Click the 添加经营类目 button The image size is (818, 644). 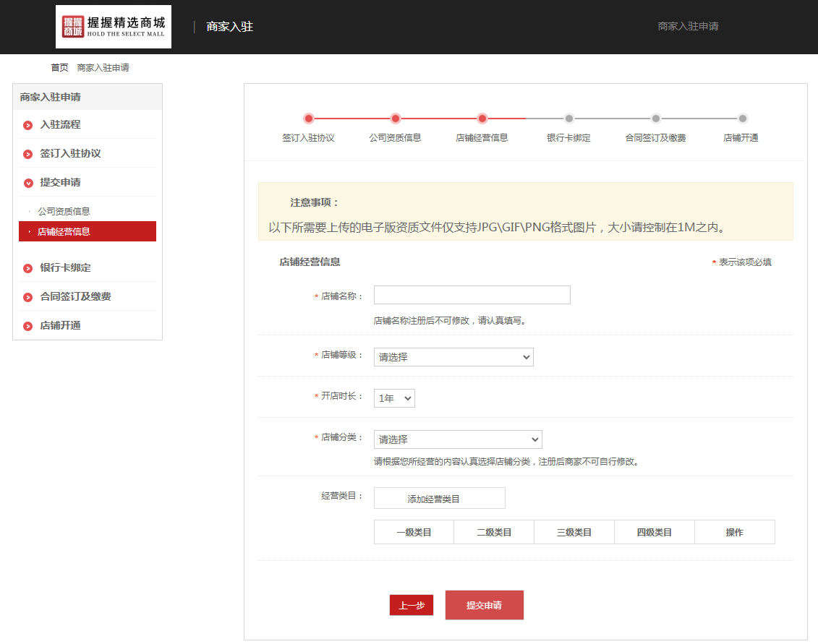coord(439,499)
